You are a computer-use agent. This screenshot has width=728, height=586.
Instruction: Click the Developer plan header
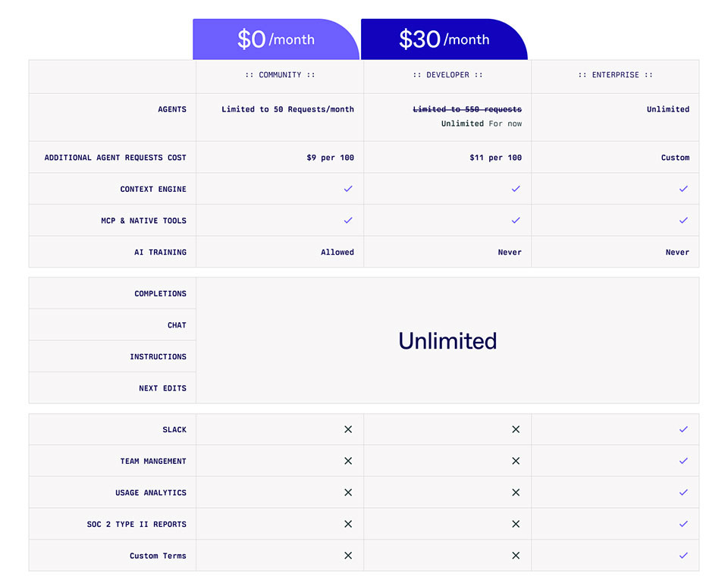tap(447, 75)
